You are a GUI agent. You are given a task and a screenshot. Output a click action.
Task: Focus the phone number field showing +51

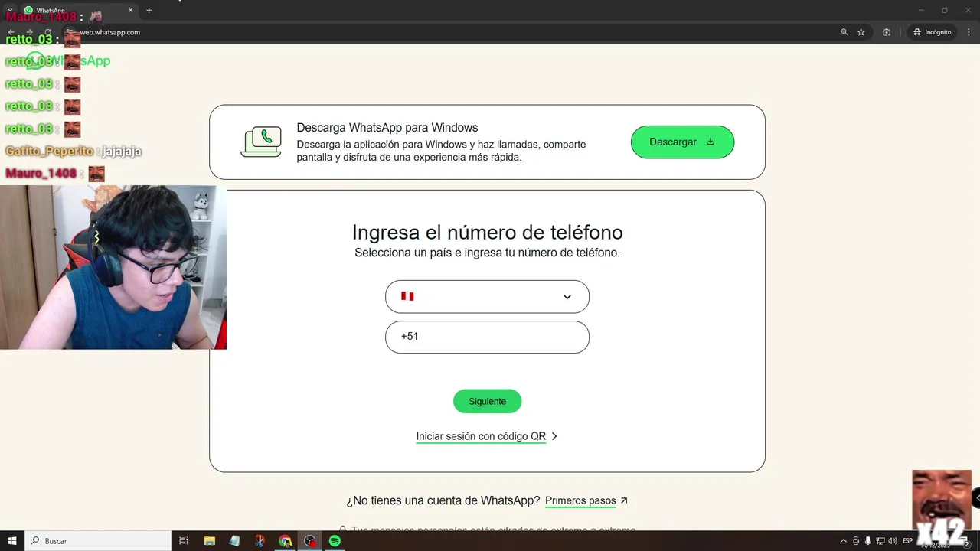(x=487, y=337)
